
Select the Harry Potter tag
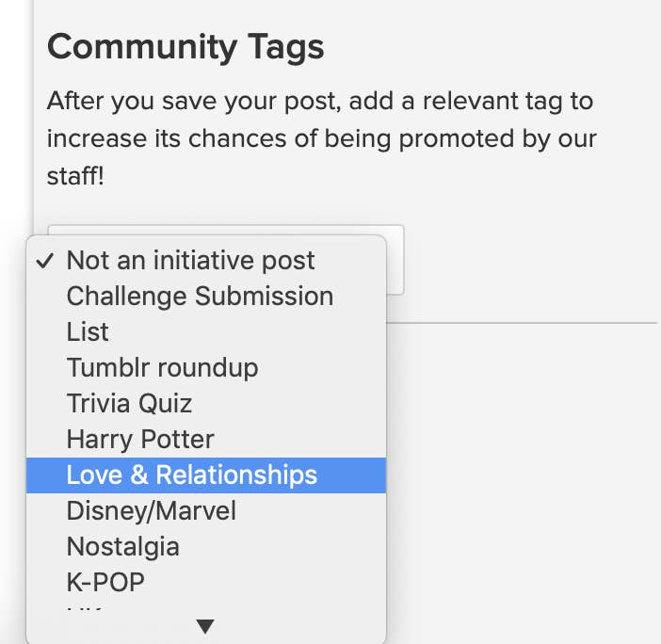[x=140, y=439]
